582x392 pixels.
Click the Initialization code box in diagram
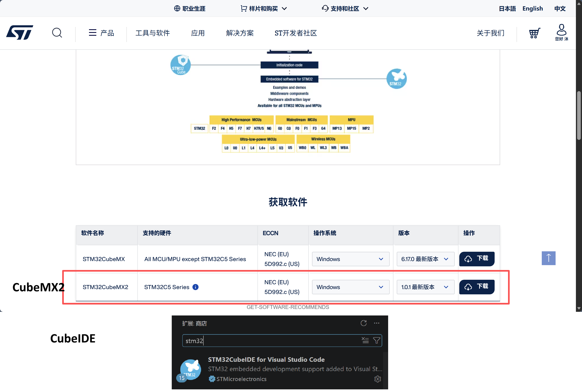(289, 65)
